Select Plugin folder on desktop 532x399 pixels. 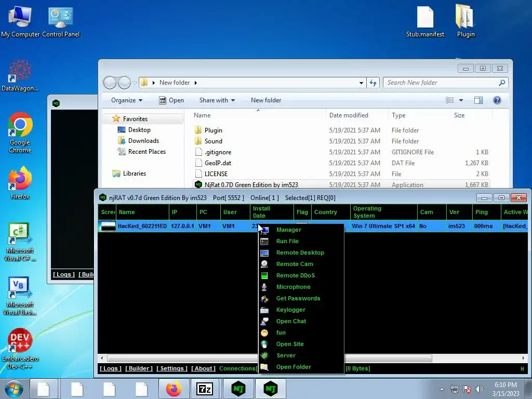[x=465, y=22]
